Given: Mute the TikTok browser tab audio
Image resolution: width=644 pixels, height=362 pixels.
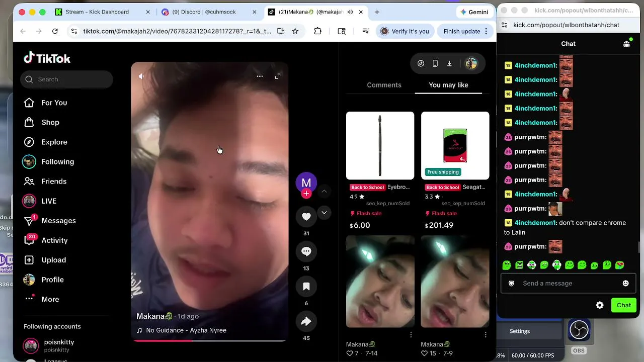Looking at the screenshot, I should tap(350, 12).
